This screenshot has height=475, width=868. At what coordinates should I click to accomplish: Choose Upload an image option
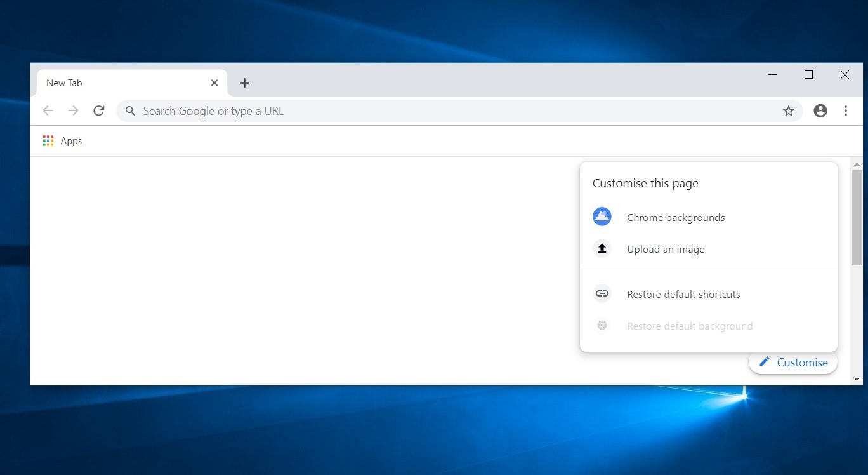(709, 249)
